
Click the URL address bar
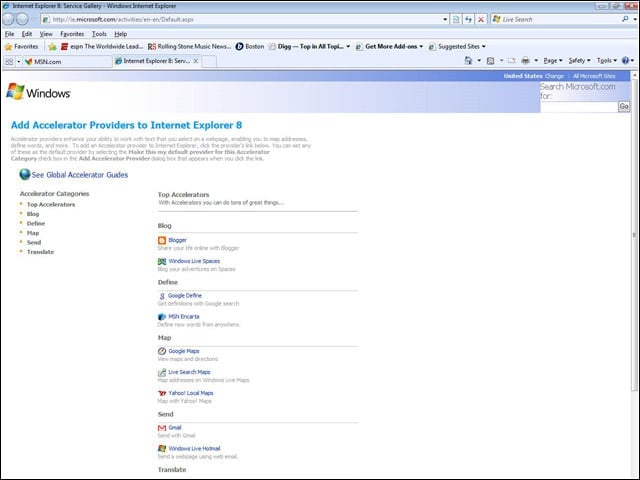click(x=242, y=19)
